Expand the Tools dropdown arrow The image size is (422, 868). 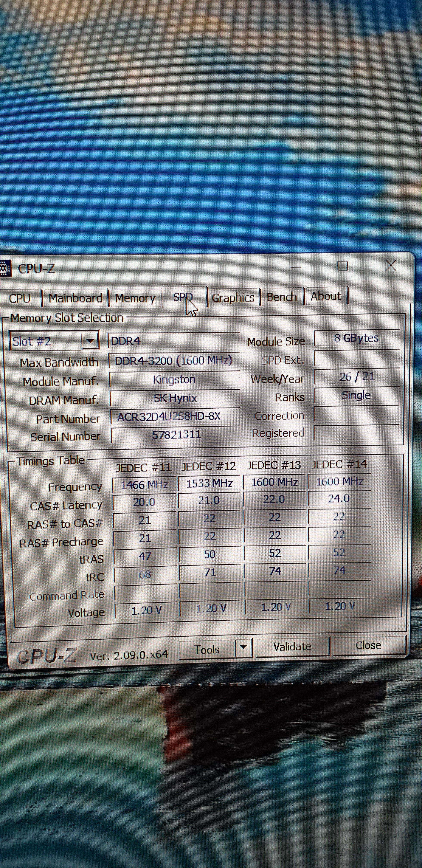coord(244,647)
